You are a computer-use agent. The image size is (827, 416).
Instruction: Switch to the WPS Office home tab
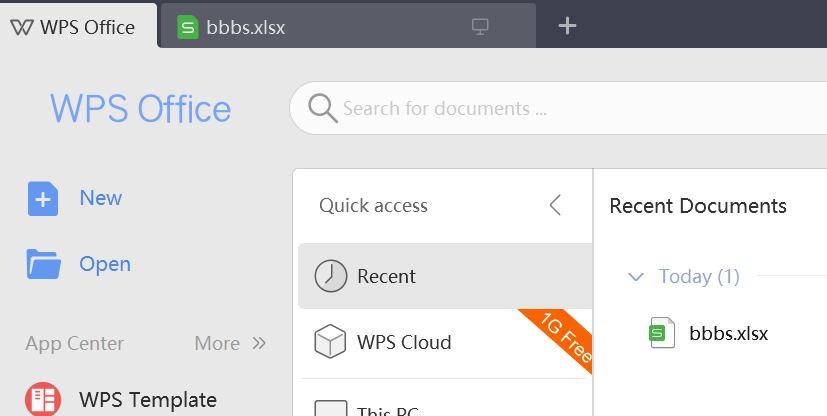click(x=78, y=26)
